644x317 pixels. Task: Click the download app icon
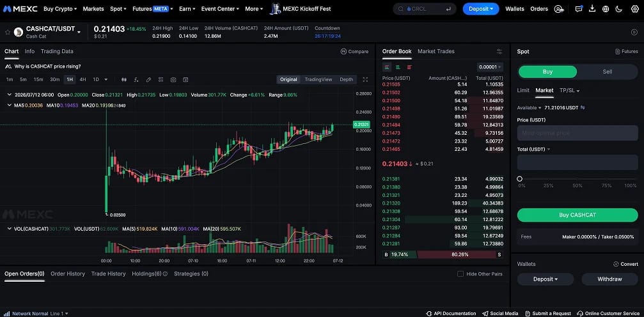pos(592,8)
